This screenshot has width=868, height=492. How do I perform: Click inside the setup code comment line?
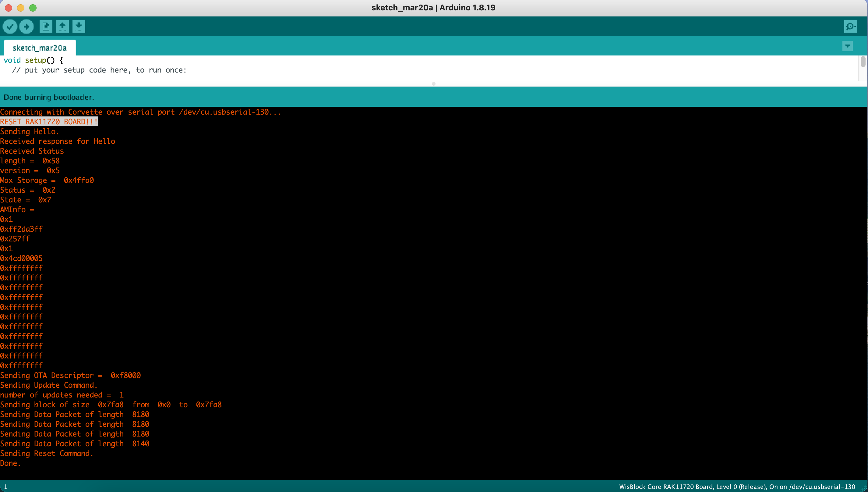click(99, 70)
